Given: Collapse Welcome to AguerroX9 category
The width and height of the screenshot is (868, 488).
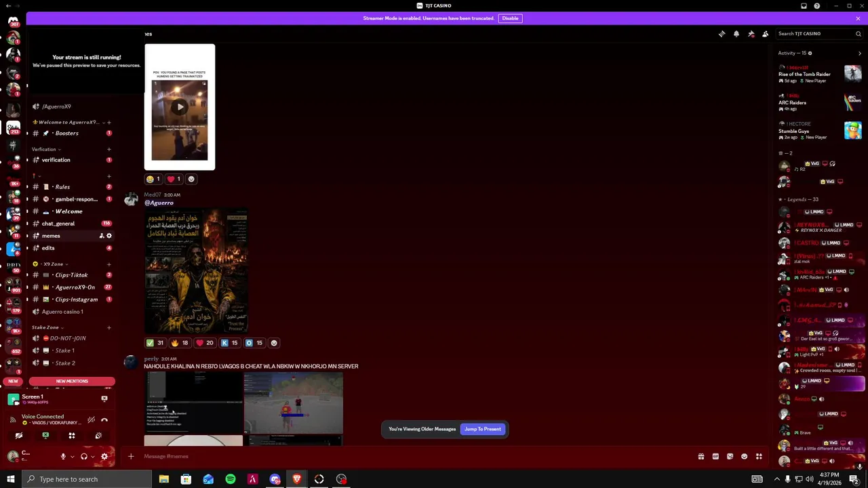Looking at the screenshot, I should [68, 122].
